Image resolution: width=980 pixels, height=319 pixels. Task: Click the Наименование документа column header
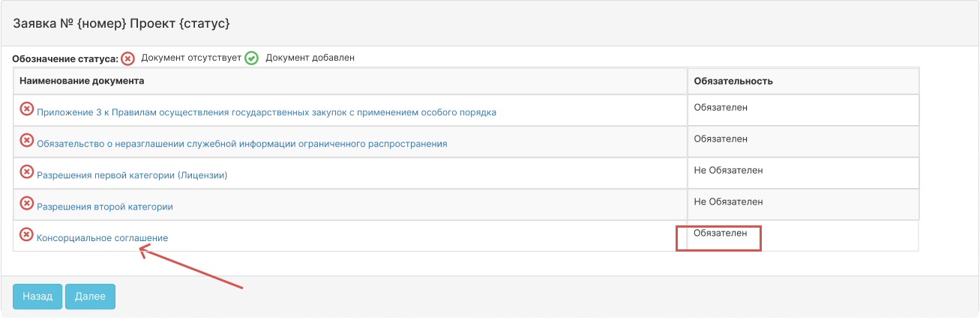82,81
